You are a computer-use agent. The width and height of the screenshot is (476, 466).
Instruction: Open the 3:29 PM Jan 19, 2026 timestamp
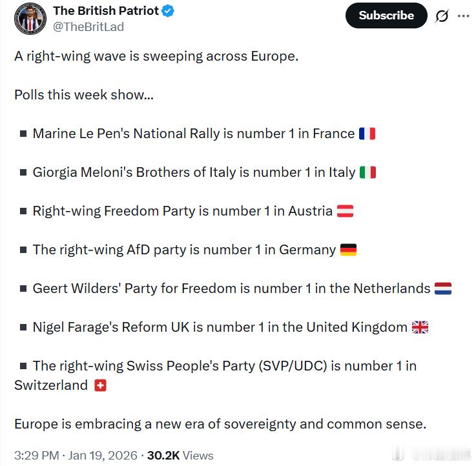tap(76, 455)
